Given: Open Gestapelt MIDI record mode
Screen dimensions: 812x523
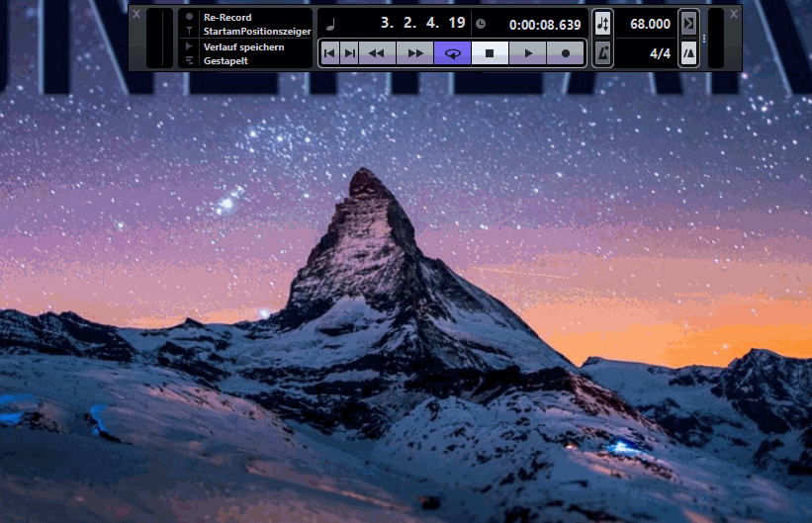Looking at the screenshot, I should (x=226, y=60).
